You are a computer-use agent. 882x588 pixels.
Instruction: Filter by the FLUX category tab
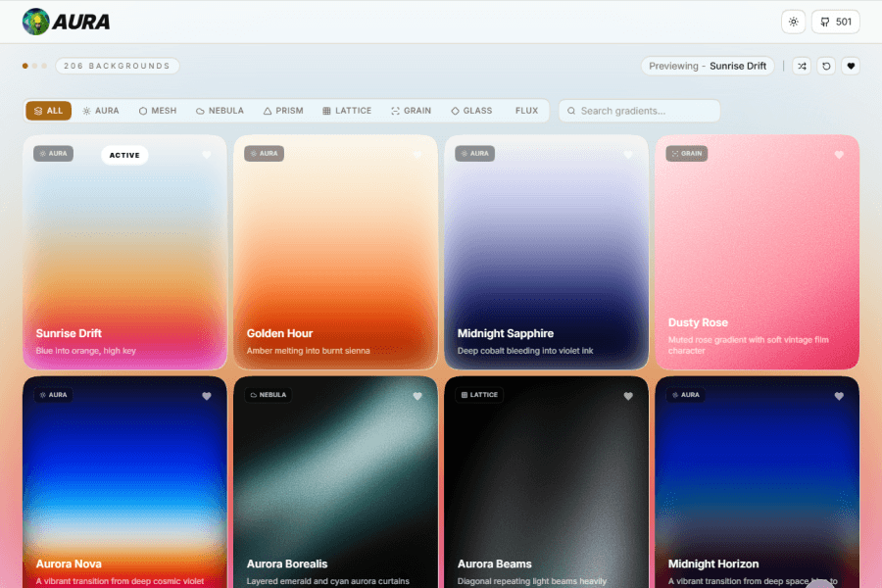(526, 111)
